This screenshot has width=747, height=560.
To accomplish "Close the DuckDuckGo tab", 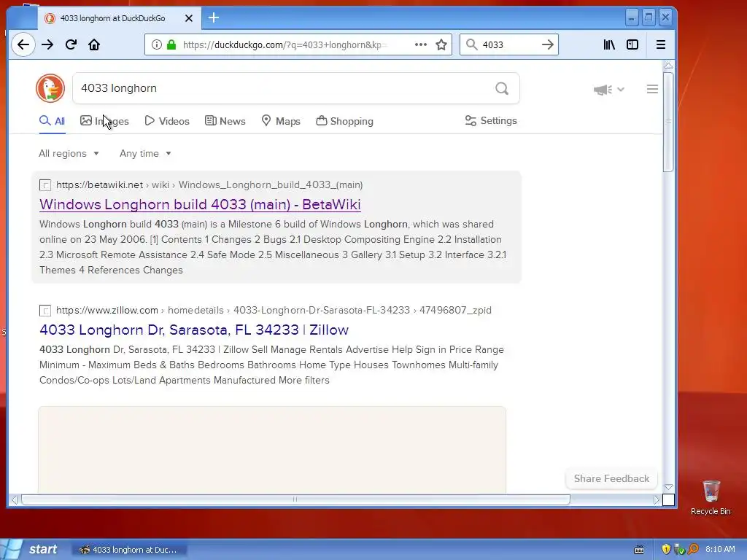I will click(189, 18).
